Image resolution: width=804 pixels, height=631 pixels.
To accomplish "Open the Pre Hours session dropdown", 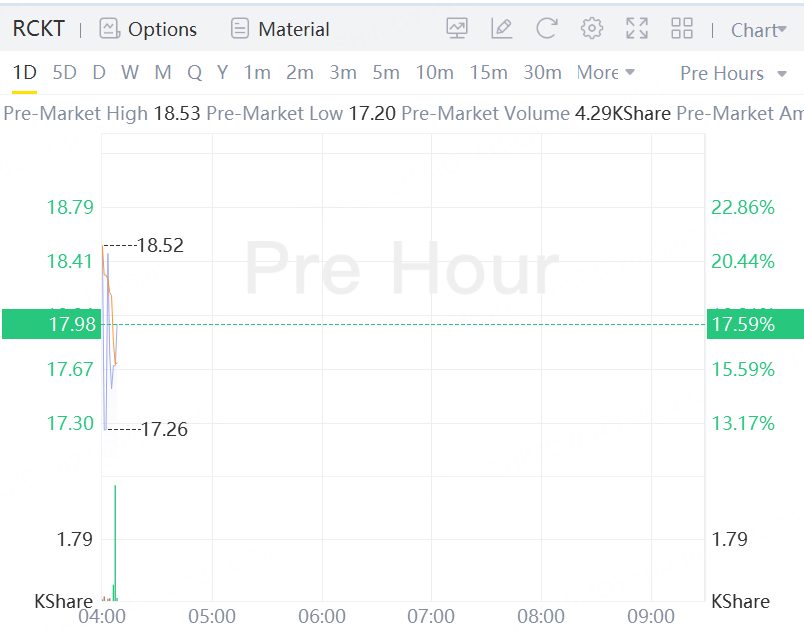I will pos(729,73).
